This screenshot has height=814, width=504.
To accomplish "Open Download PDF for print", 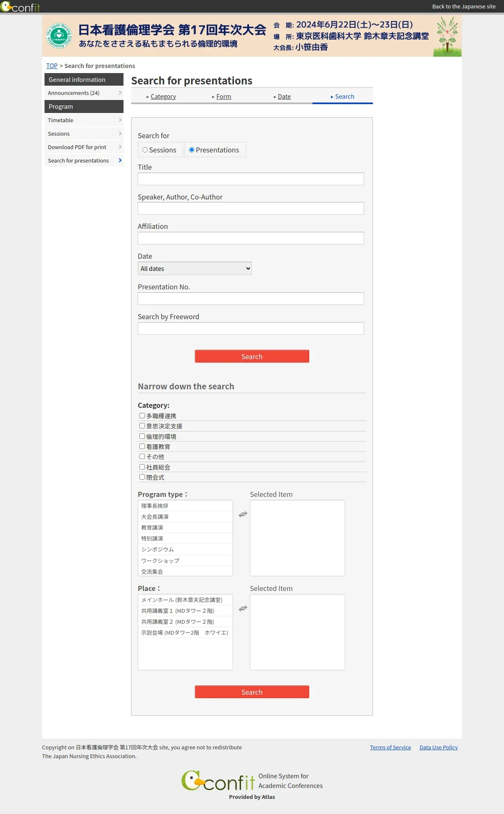I will click(84, 147).
